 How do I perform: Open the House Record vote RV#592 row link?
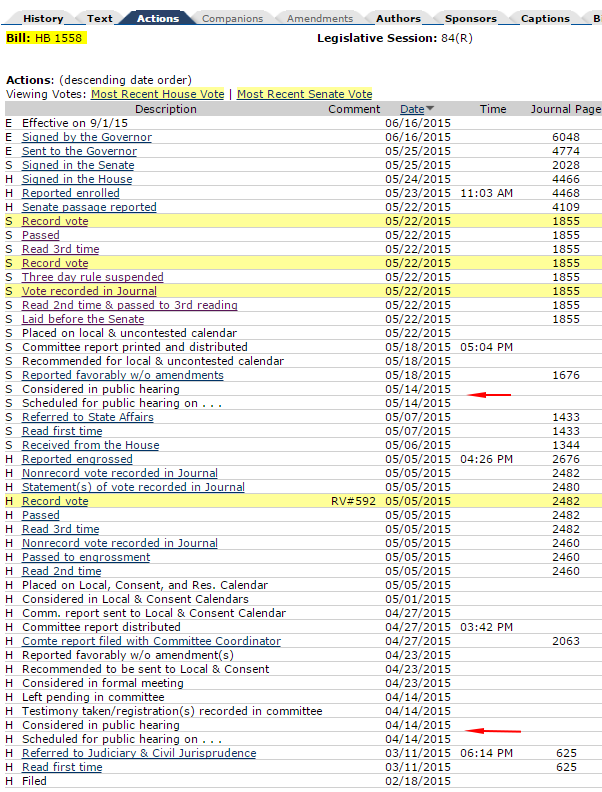click(x=55, y=501)
